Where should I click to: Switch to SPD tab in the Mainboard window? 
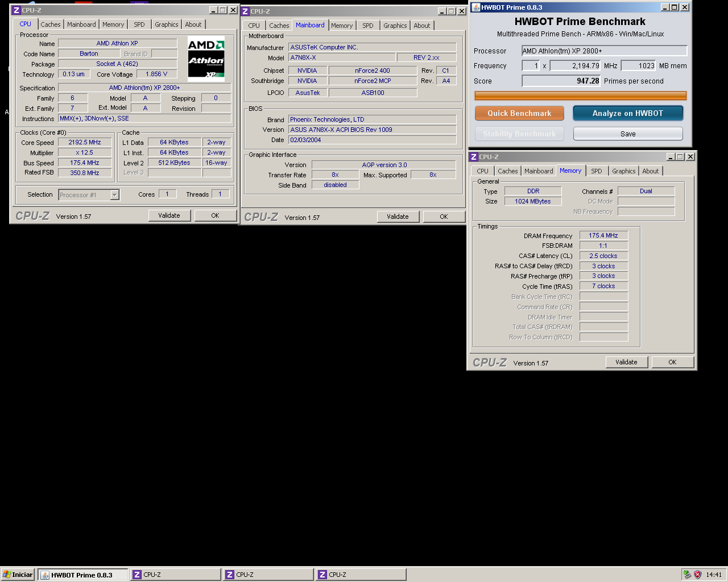[368, 26]
